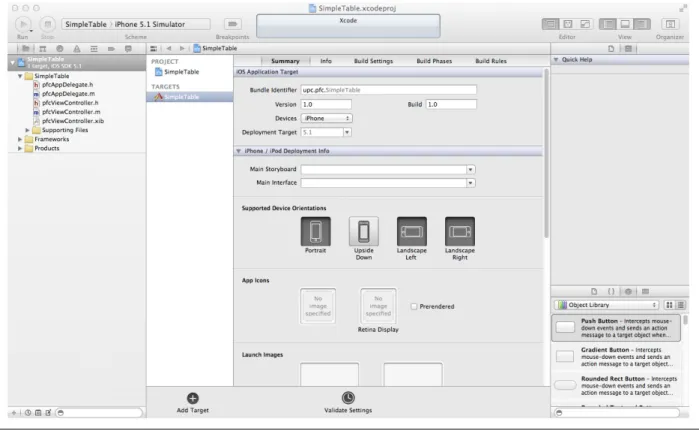
Task: Open the Main Interface dropdown arrow
Action: [470, 183]
